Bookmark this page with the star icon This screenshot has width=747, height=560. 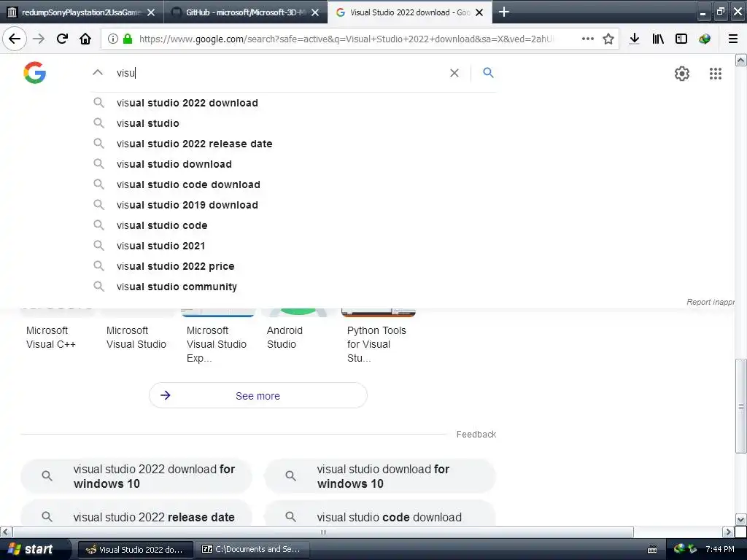click(608, 39)
